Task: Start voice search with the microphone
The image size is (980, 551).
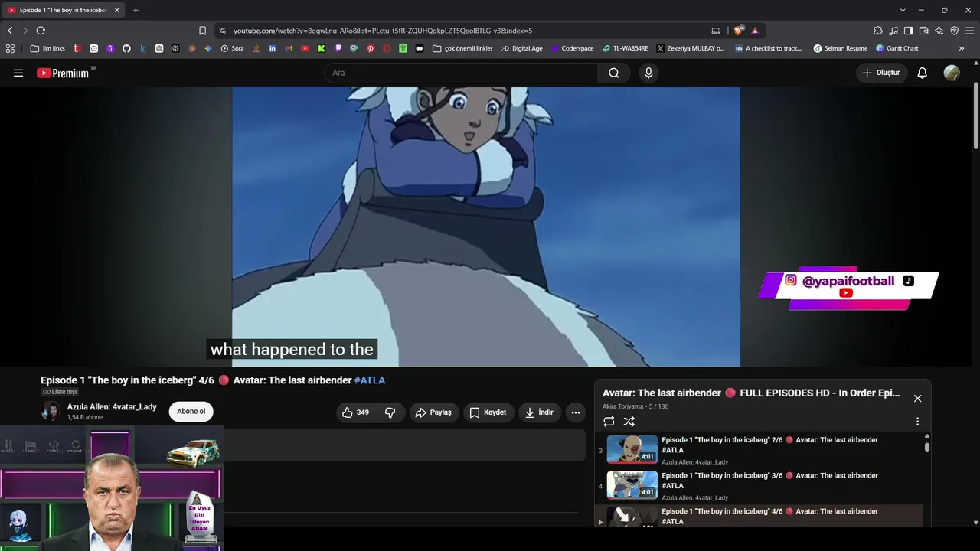Action: [648, 73]
